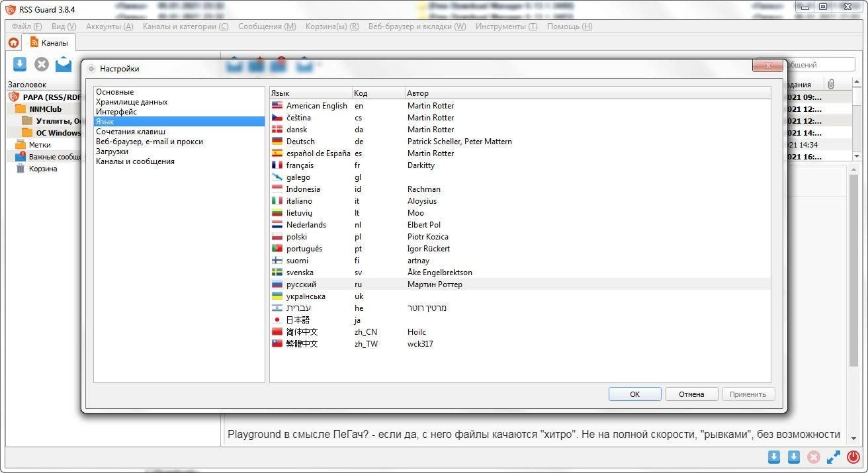The image size is (868, 473).
Task: Select Веб-браузер, e-mail и прокси category
Action: (179, 142)
